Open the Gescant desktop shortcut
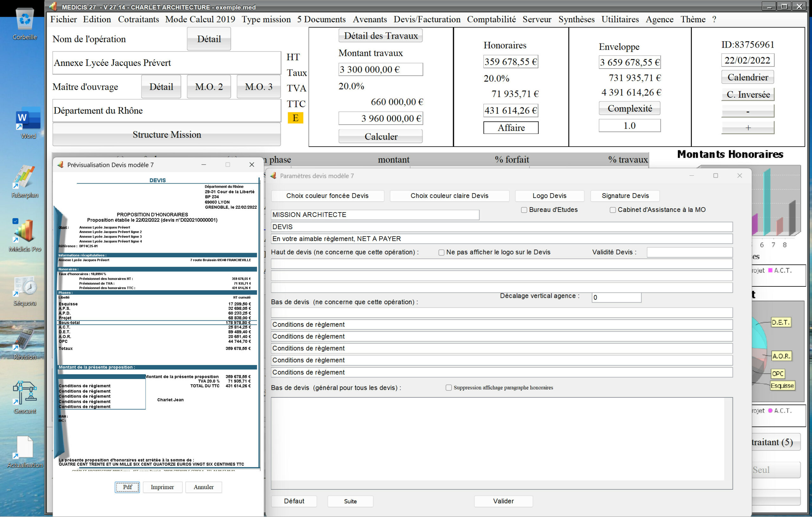Image resolution: width=812 pixels, height=517 pixels. 25,393
